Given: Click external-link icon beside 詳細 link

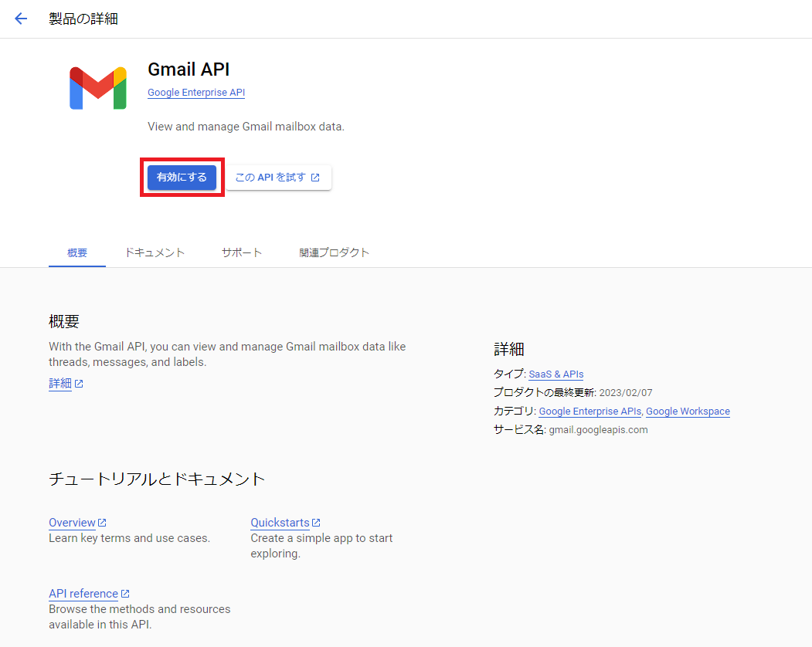Looking at the screenshot, I should coord(79,384).
